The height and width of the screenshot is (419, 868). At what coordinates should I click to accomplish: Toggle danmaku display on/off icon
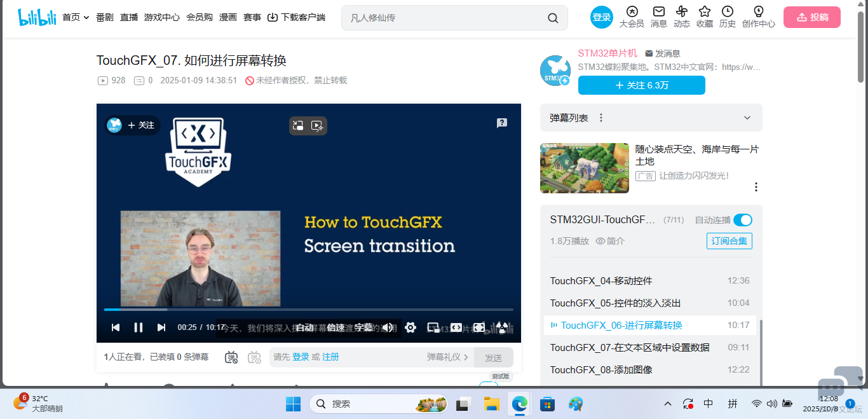tap(231, 357)
